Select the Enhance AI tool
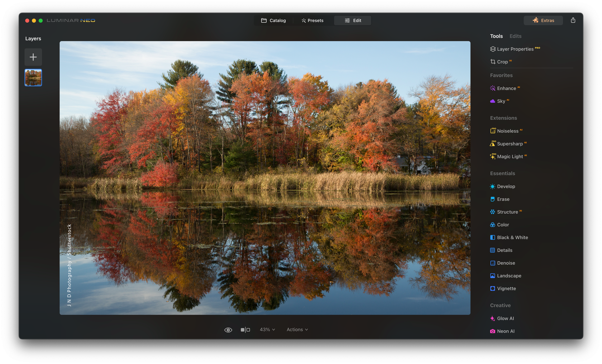Image resolution: width=602 pixels, height=364 pixels. pos(507,88)
